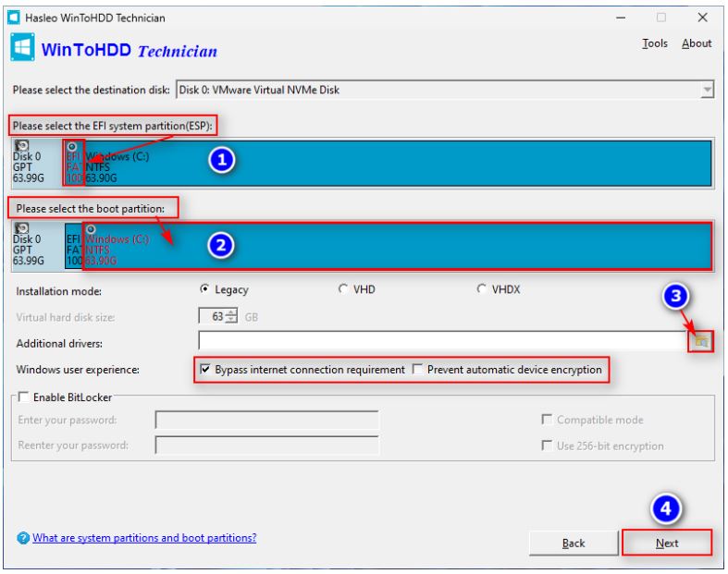Enable Prevent automatic device encryption
The width and height of the screenshot is (728, 574).
[x=418, y=370]
